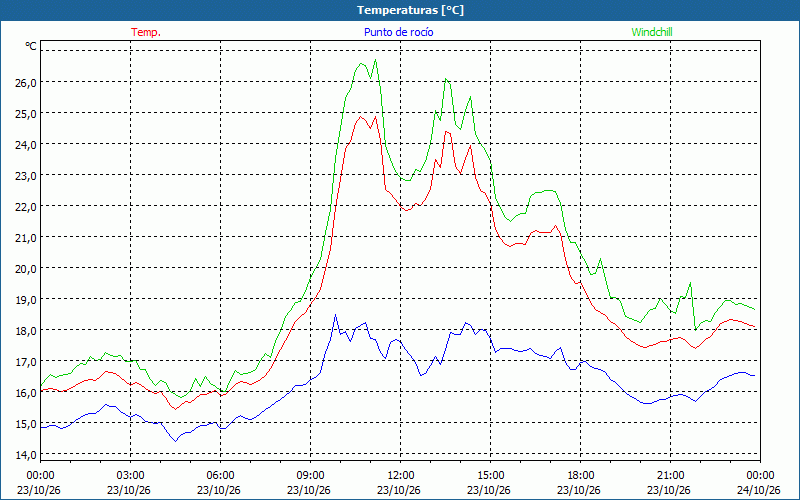Click the 18:00 time axis label
The height and width of the screenshot is (500, 800).
pos(581,476)
